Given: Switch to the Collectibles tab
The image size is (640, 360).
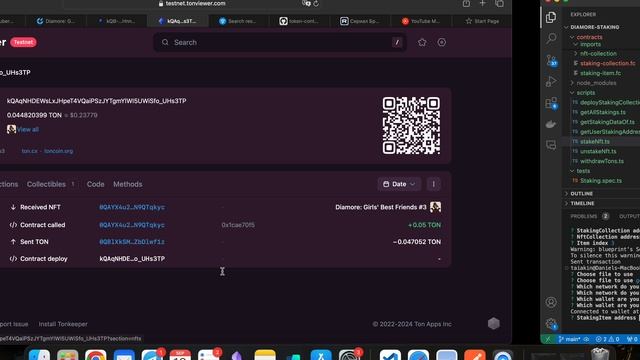Looking at the screenshot, I should [46, 184].
